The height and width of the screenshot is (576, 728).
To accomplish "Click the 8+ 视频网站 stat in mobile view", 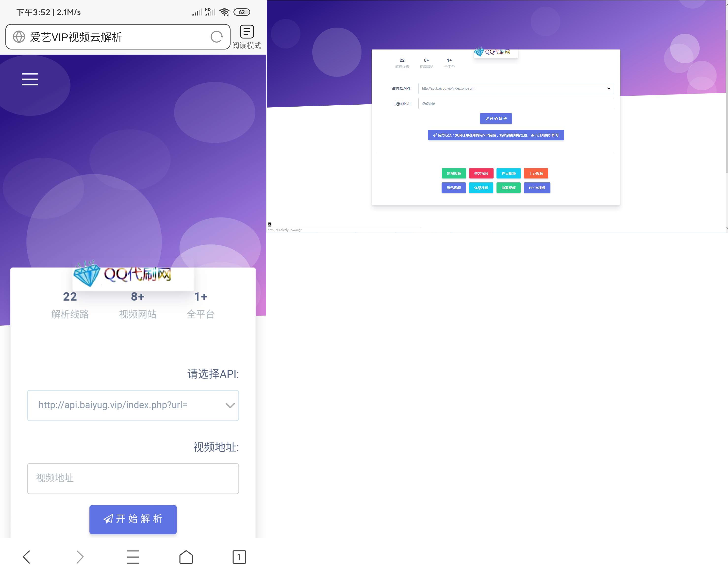I will coord(138,305).
